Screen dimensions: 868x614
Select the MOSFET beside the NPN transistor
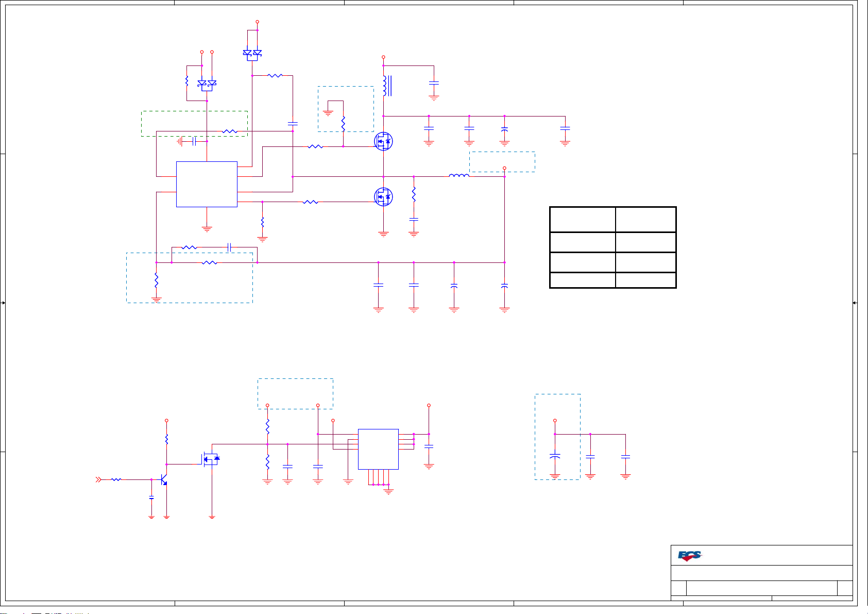point(211,458)
